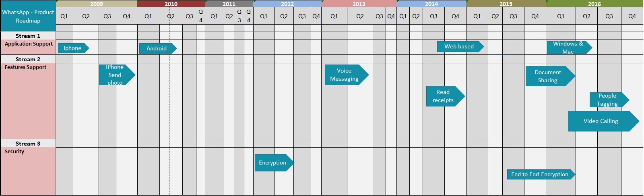The image size is (644, 196).
Task: Select the Android milestone shape
Action: [x=157, y=48]
